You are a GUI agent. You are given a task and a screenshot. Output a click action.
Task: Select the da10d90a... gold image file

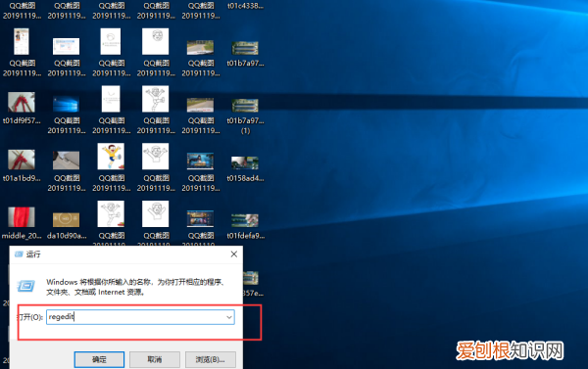(67, 226)
